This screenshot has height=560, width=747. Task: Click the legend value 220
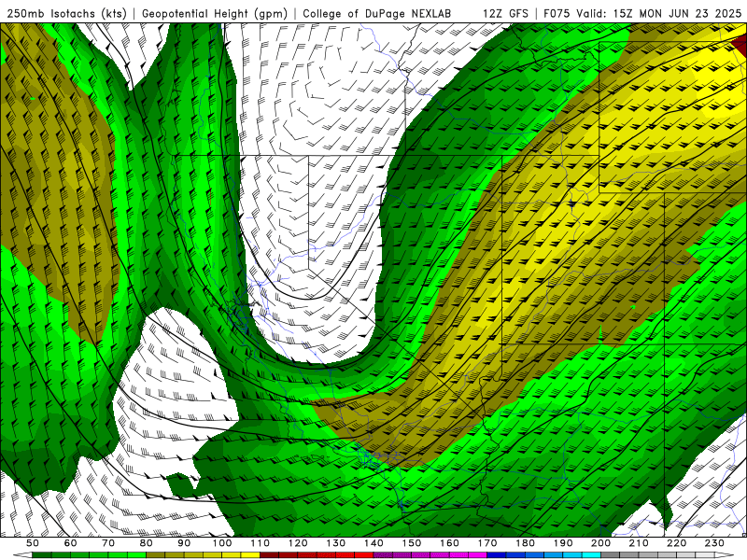(676, 543)
